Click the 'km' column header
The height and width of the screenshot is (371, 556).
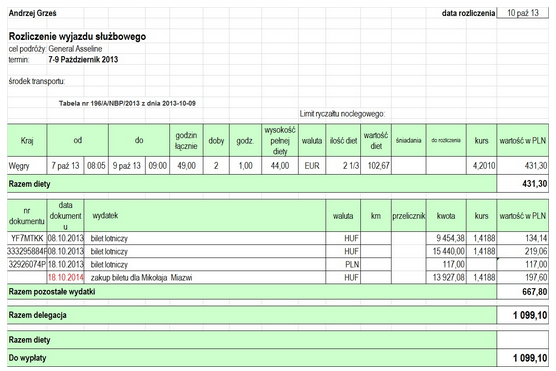pyautogui.click(x=376, y=216)
